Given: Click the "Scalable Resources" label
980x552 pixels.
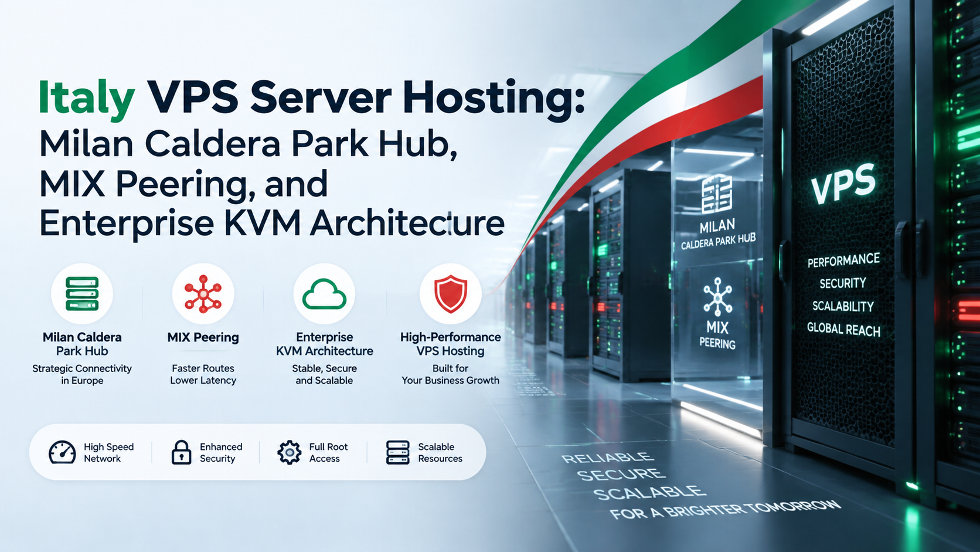Looking at the screenshot, I should coord(440,453).
